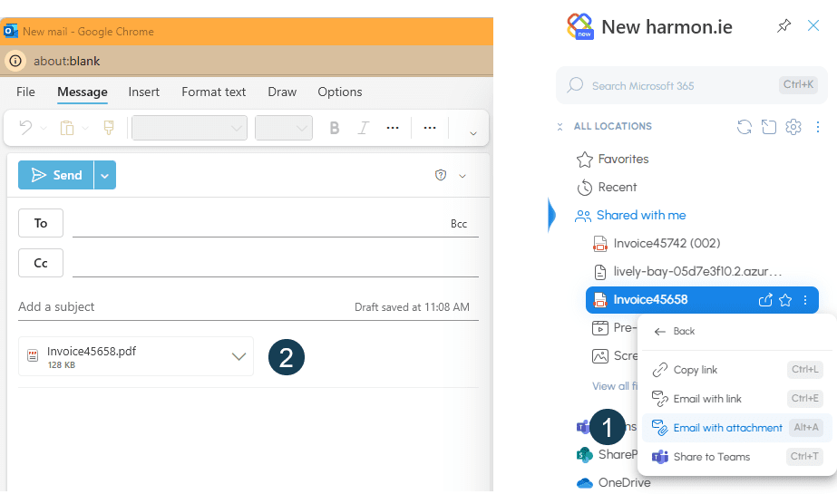Screen dimensions: 837x504
Task: Pin the harmon.ie sidebar
Action: (783, 25)
